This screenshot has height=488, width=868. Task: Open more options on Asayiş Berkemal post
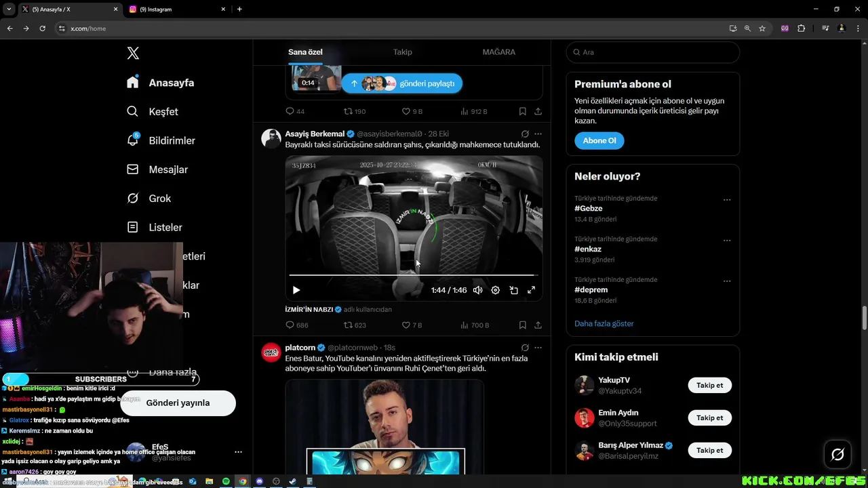pos(538,134)
